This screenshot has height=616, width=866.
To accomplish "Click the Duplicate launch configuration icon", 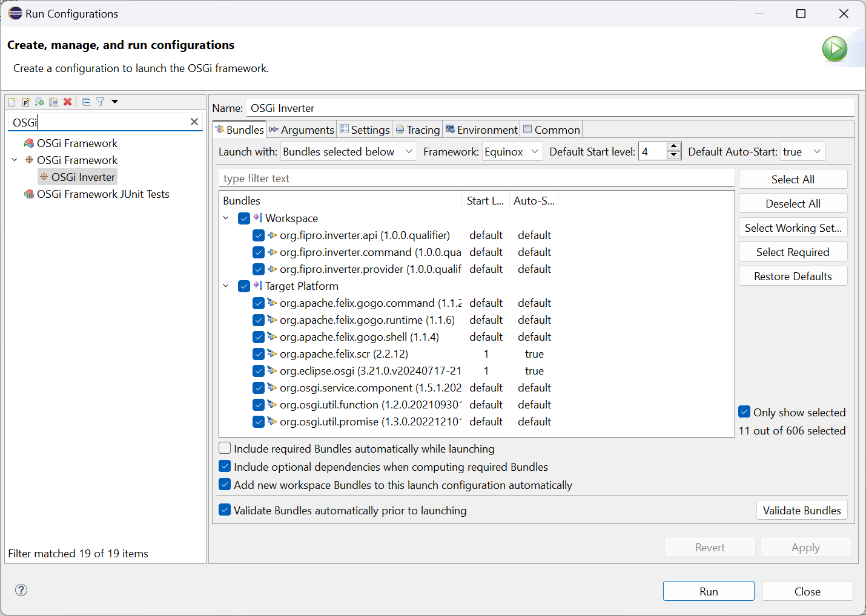I will pyautogui.click(x=54, y=102).
